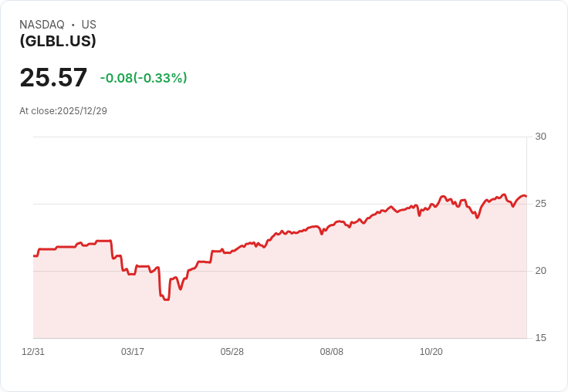Click the right end of the price line
Screen dimensions: 568x392
point(526,196)
